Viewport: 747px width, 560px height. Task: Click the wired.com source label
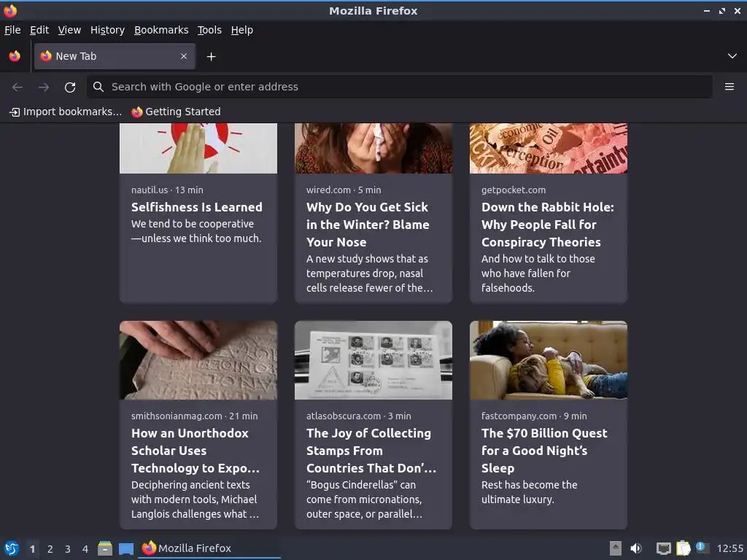tap(328, 190)
